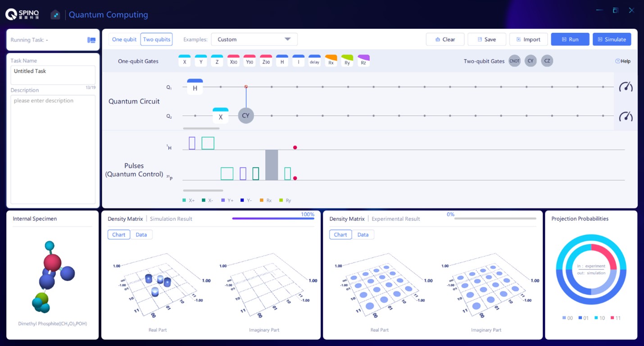Switch to Two qubits mode
Screen dimensions: 644x346
click(156, 40)
